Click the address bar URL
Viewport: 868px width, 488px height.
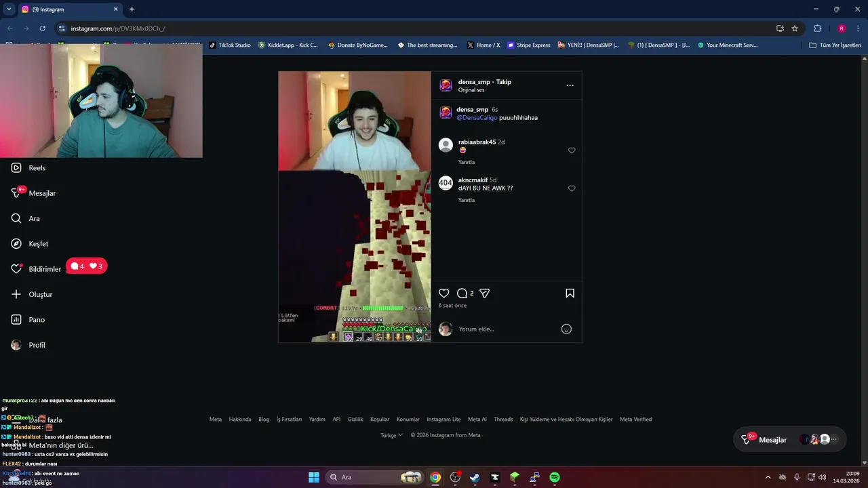[118, 28]
